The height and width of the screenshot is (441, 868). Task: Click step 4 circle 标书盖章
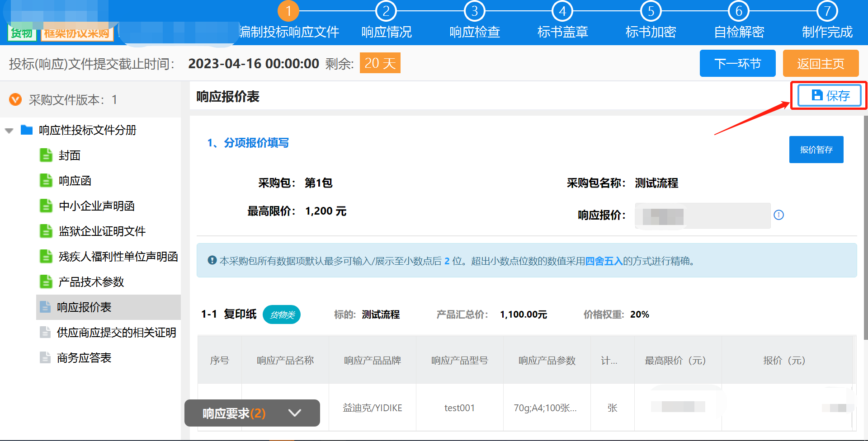[563, 11]
